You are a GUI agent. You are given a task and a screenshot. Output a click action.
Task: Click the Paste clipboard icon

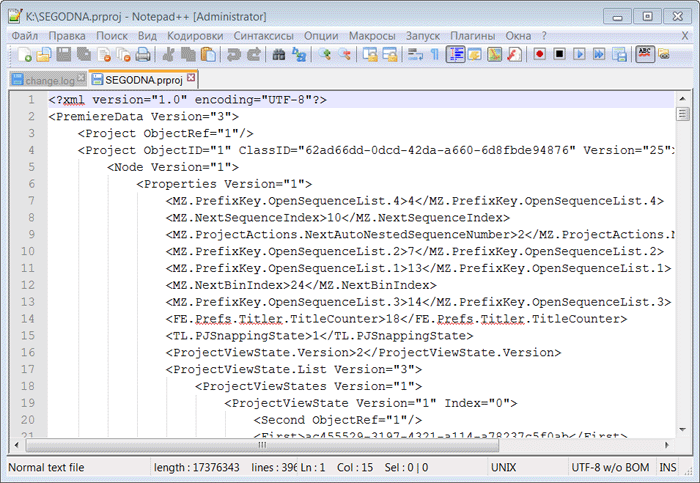(208, 54)
